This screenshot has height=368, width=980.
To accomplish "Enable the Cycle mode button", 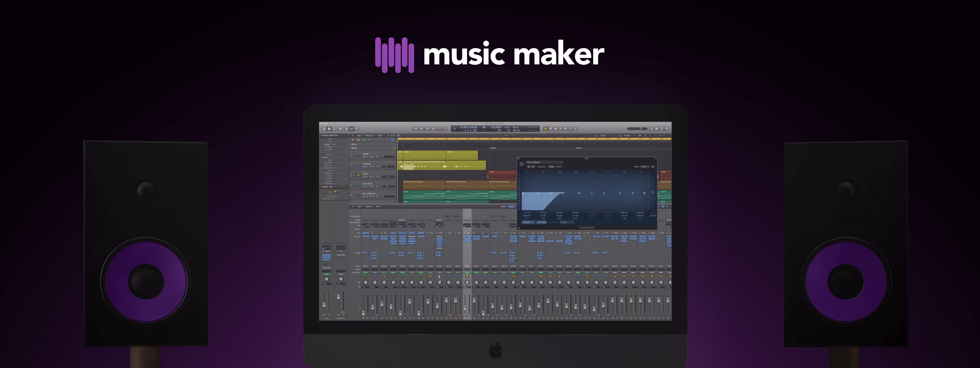I will click(x=546, y=129).
